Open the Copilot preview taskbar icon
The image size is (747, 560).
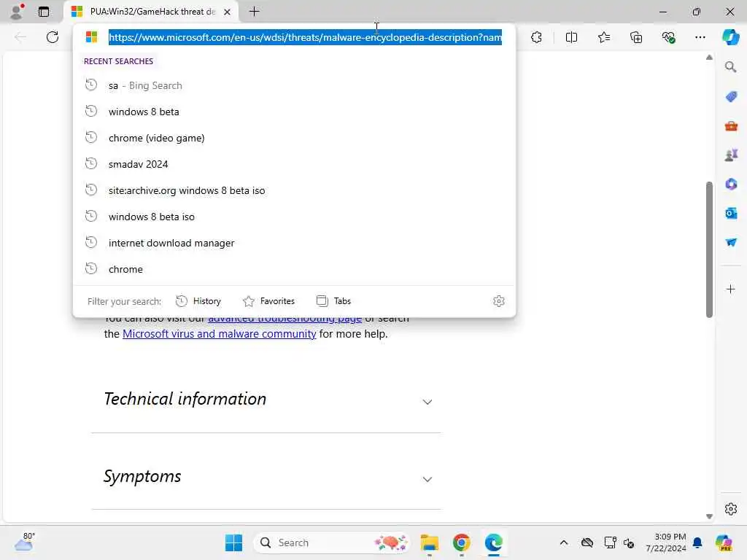[x=724, y=542]
